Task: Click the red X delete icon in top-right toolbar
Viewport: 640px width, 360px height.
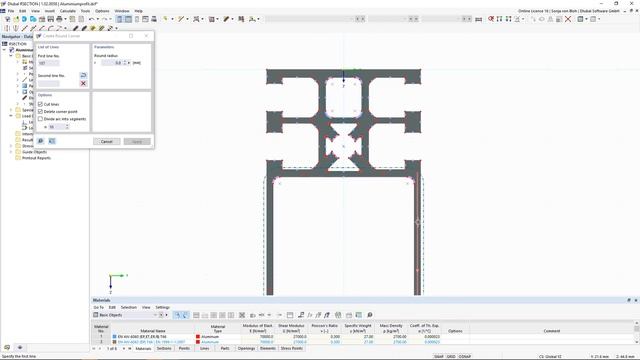Action: tap(568, 19)
